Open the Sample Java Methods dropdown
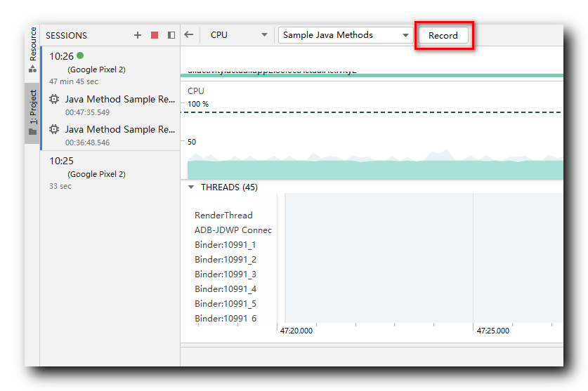This screenshot has height=391, width=588. [x=346, y=35]
